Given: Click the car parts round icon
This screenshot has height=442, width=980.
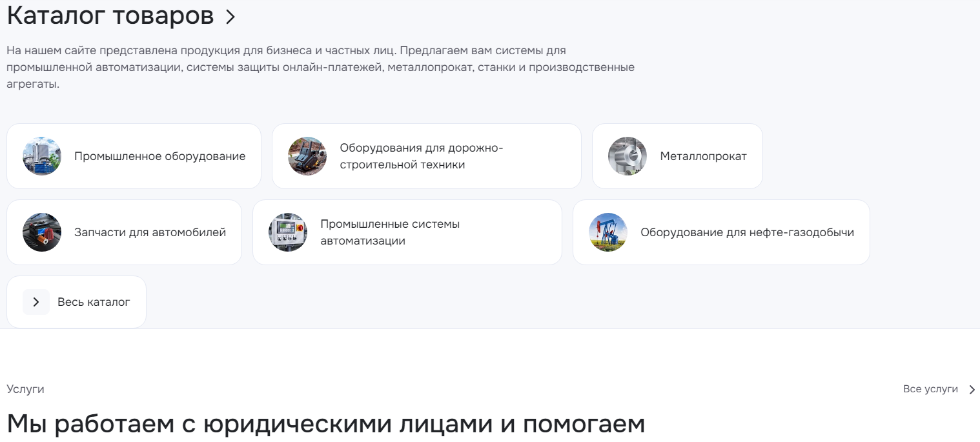Looking at the screenshot, I should click(x=42, y=232).
